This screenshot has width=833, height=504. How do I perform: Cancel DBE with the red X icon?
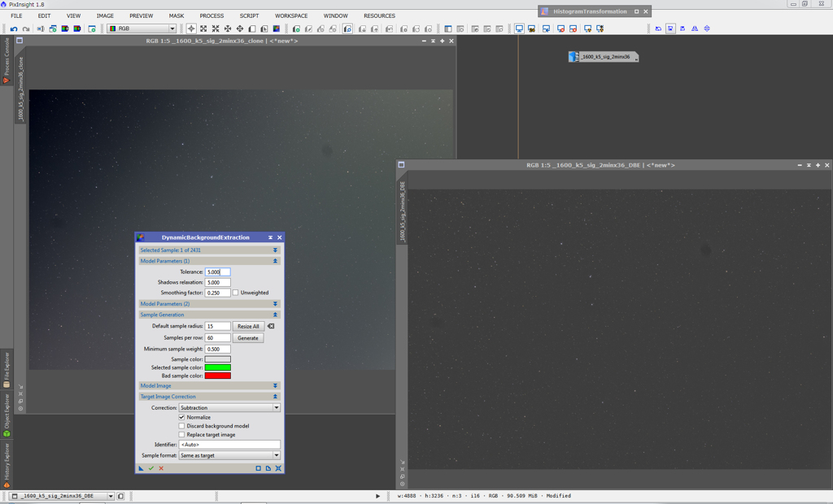[x=161, y=468]
